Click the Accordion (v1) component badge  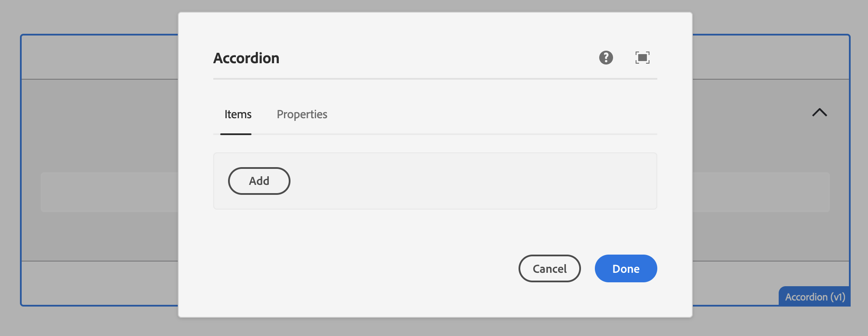(815, 297)
